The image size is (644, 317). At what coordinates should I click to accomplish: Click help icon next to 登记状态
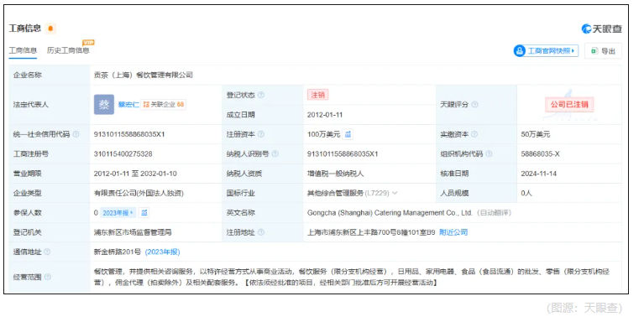(x=261, y=95)
